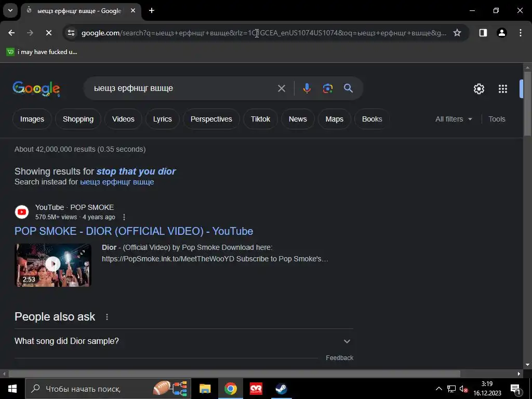532x399 pixels.
Task: Select the Tiktok filter chip
Action: pyautogui.click(x=261, y=119)
